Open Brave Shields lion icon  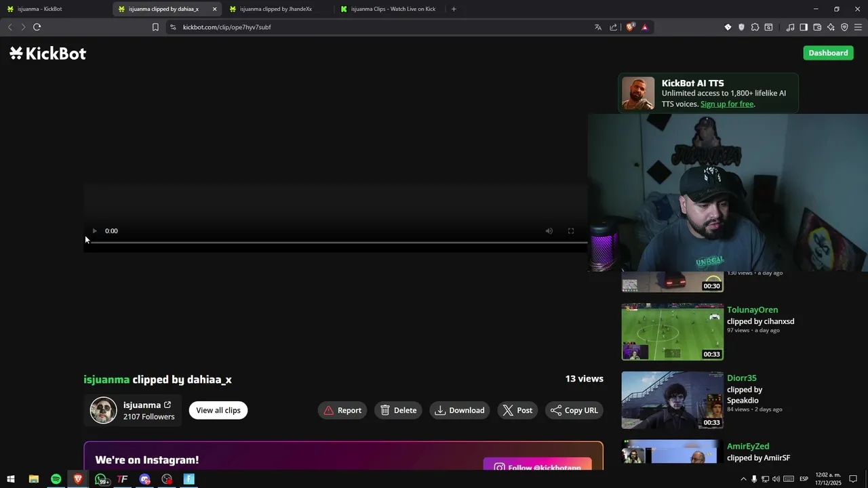point(630,27)
